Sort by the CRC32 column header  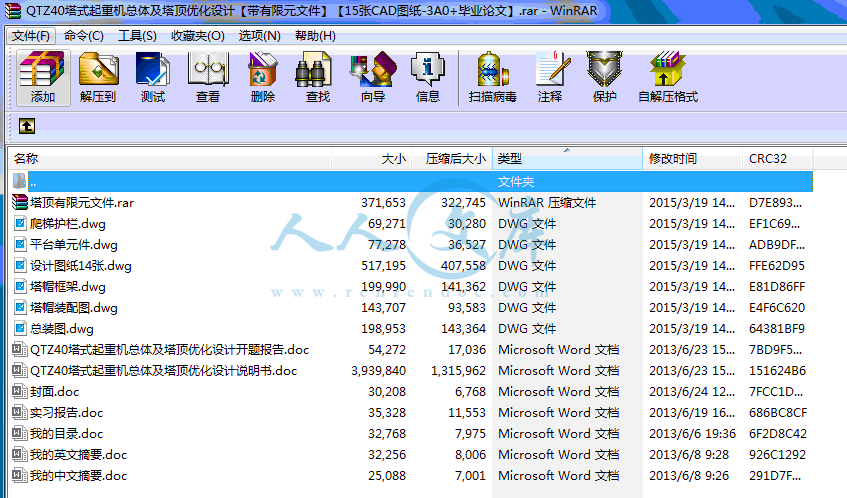point(777,159)
